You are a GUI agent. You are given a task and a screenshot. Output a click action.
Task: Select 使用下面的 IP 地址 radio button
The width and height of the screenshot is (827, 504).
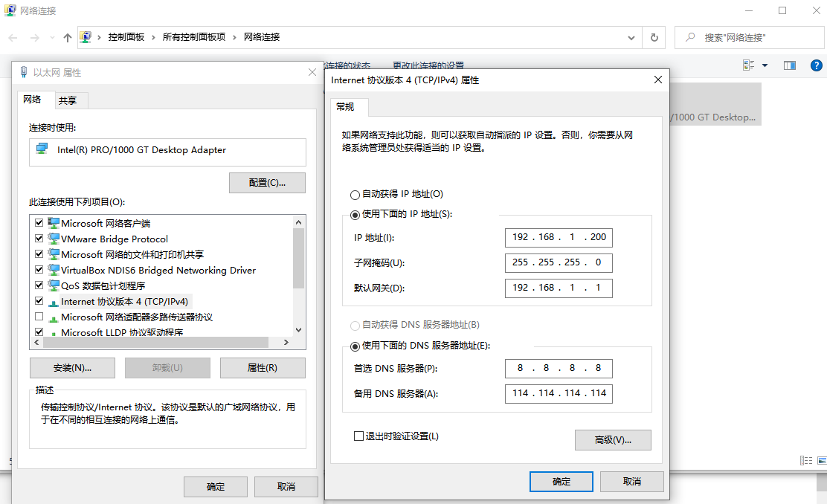355,215
